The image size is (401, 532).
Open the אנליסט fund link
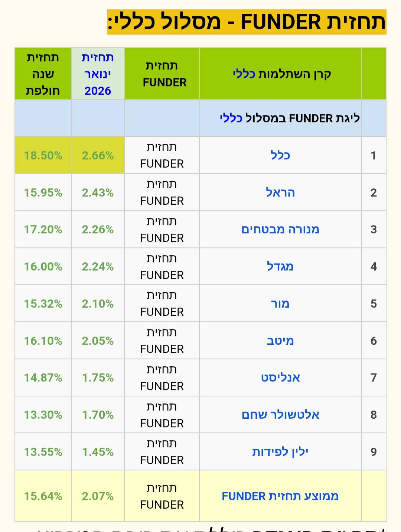pyautogui.click(x=280, y=377)
